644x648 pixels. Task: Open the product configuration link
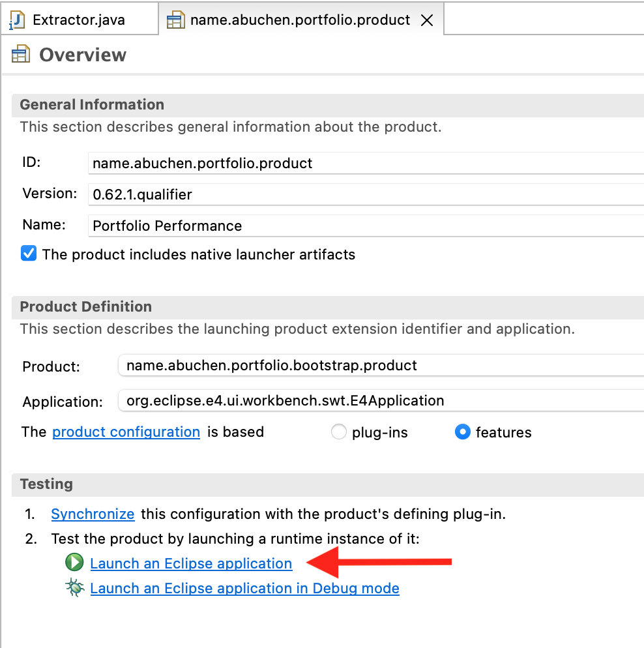(x=126, y=432)
